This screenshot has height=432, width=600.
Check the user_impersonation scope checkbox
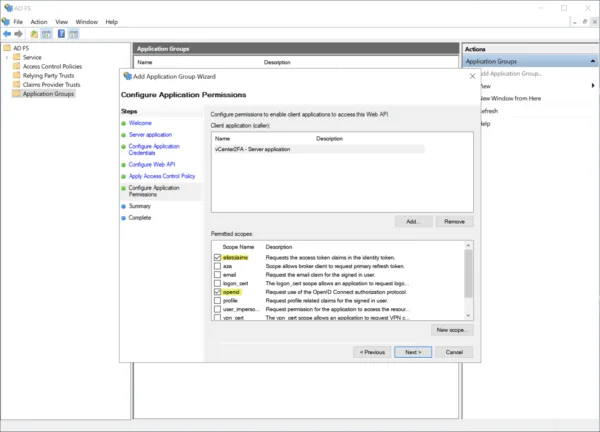(217, 309)
